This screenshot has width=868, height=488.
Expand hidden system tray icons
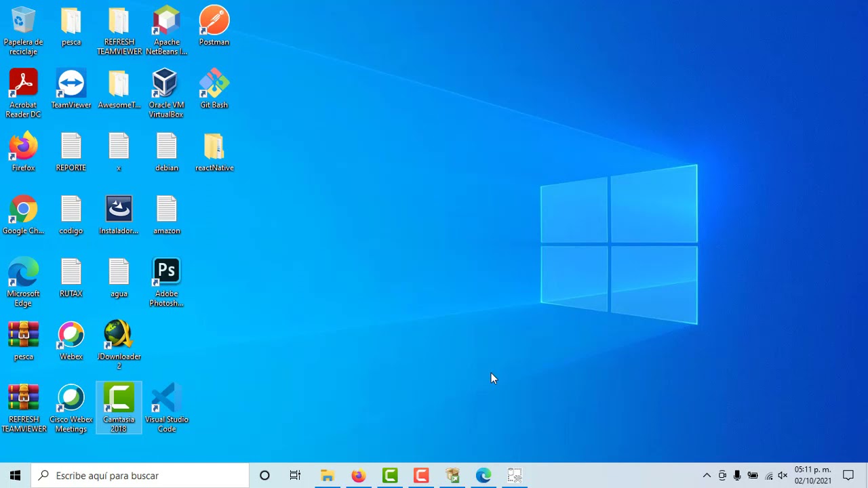[x=707, y=475]
